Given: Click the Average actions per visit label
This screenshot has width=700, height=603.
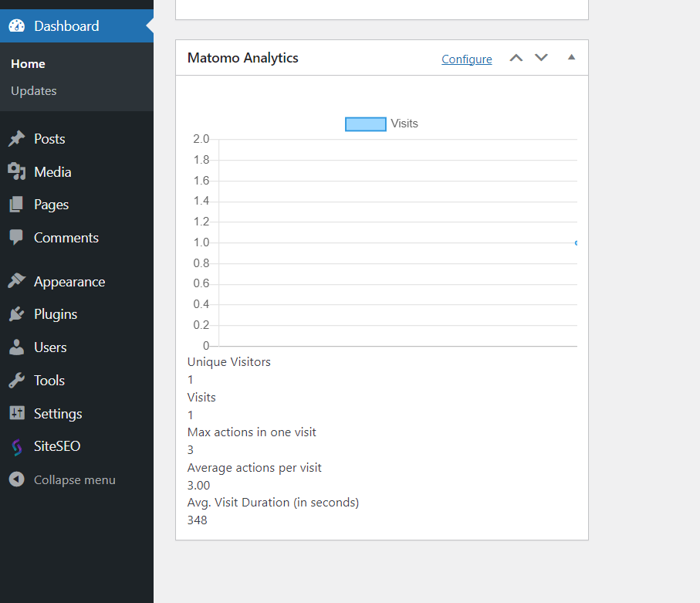Looking at the screenshot, I should coord(255,468).
